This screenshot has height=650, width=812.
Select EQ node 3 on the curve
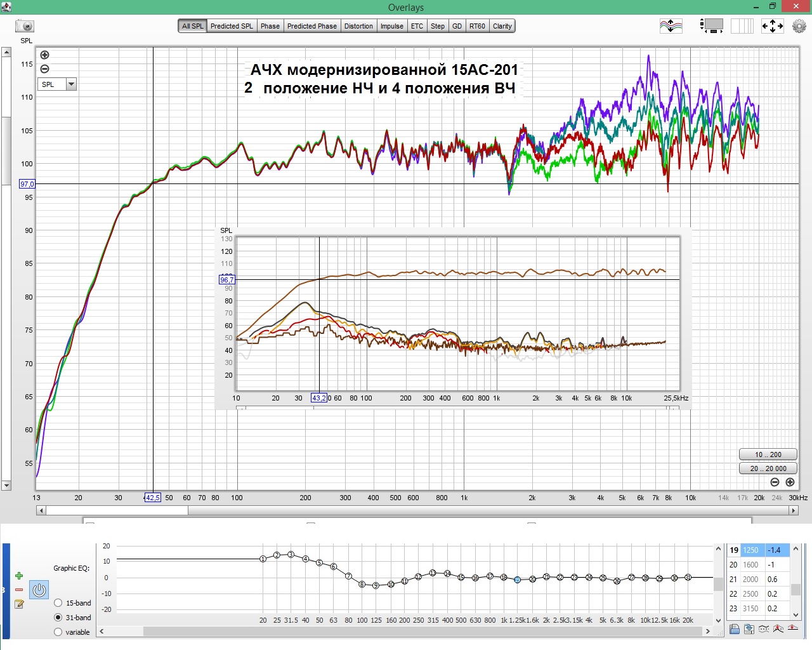click(291, 555)
